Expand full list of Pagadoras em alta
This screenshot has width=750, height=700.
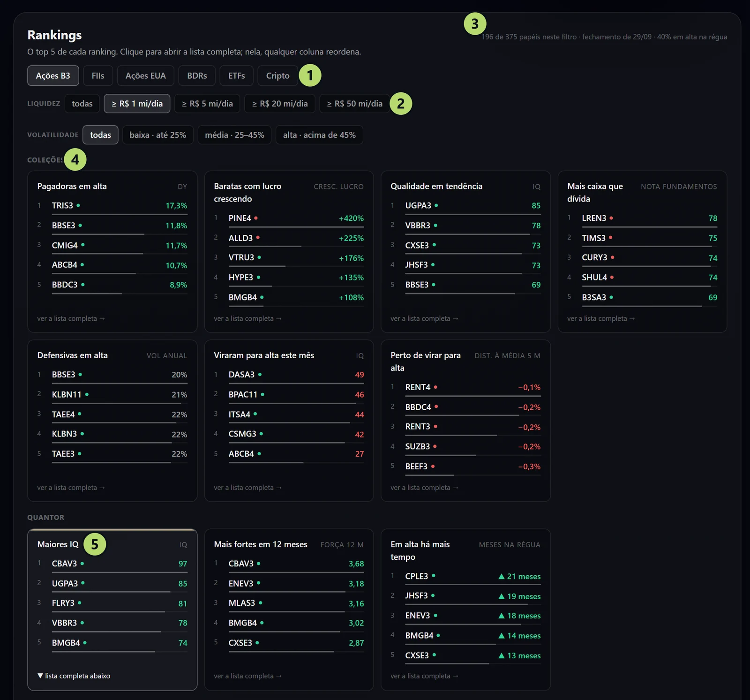point(71,318)
